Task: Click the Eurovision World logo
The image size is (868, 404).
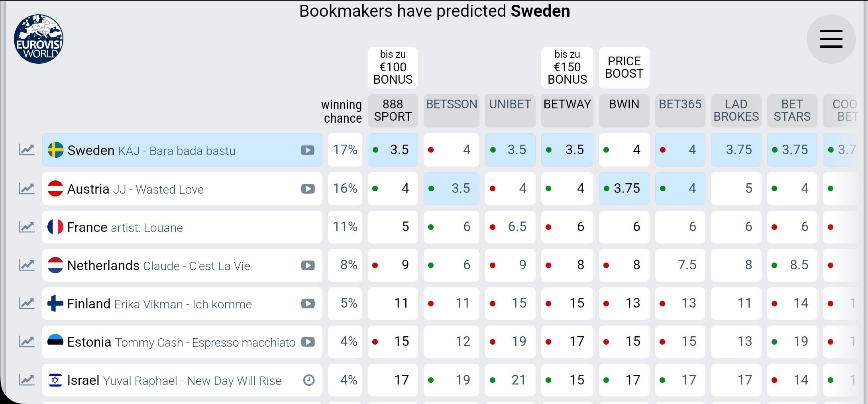Action: (x=39, y=39)
